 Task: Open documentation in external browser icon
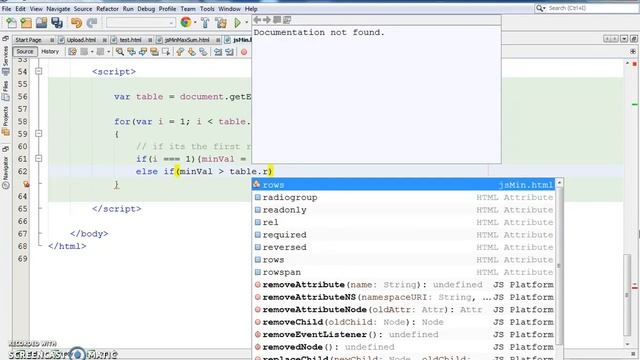pos(287,20)
